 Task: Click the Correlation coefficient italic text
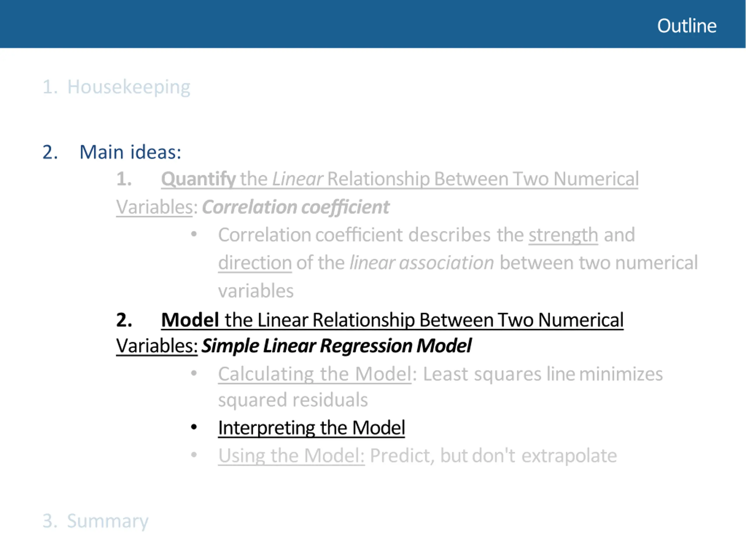click(295, 207)
